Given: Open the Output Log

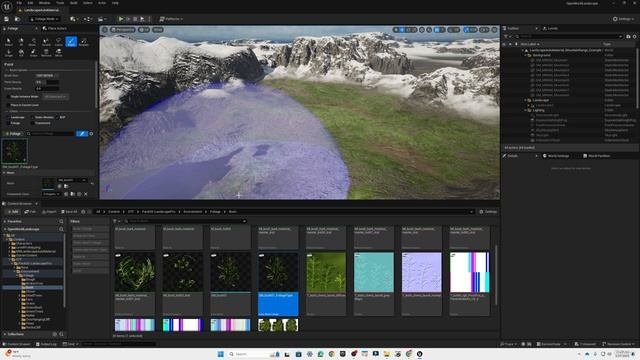Looking at the screenshot, I should pyautogui.click(x=46, y=344).
